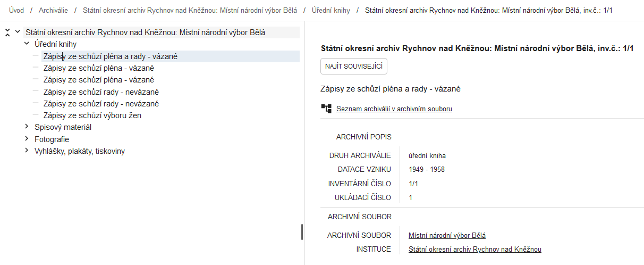644x265 pixels.
Task: Click the hierarchy icon beside Seznam archiválií
Action: click(326, 109)
